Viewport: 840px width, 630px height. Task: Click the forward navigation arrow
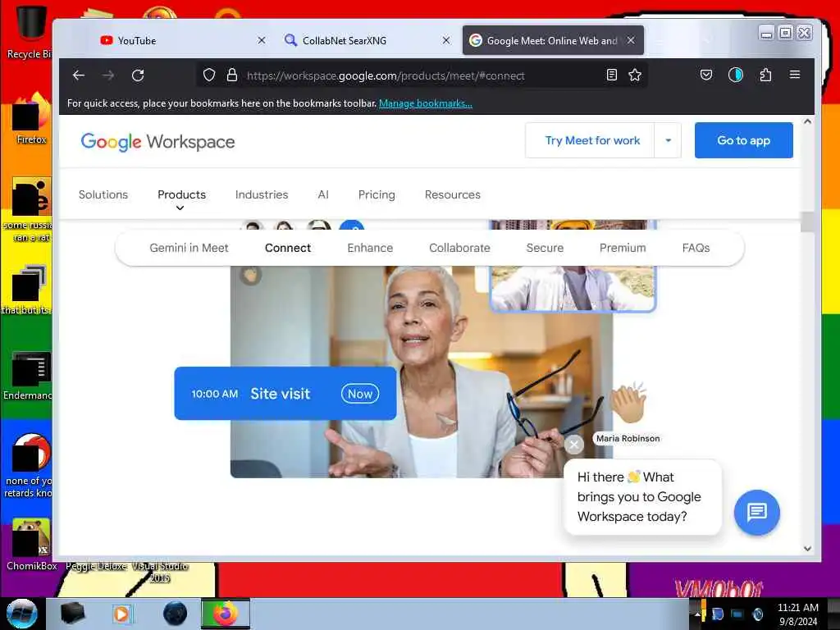click(108, 75)
